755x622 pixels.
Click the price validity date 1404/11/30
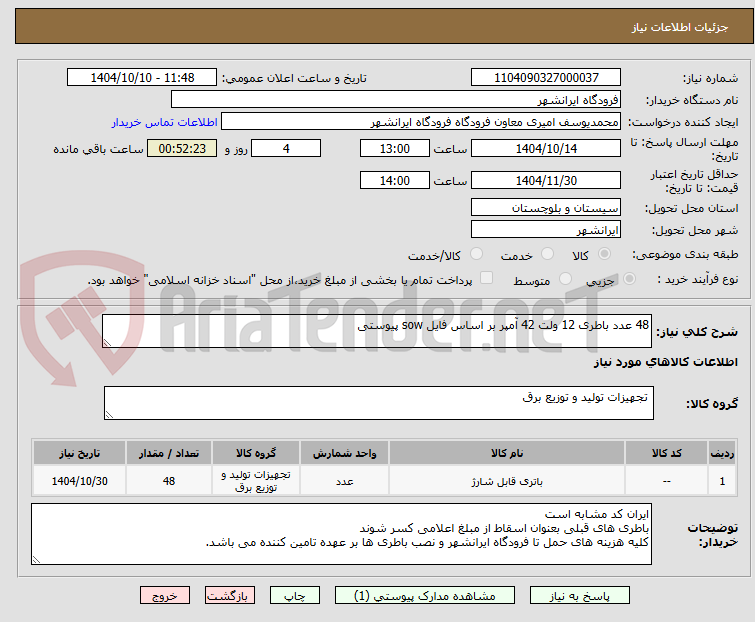tap(546, 181)
